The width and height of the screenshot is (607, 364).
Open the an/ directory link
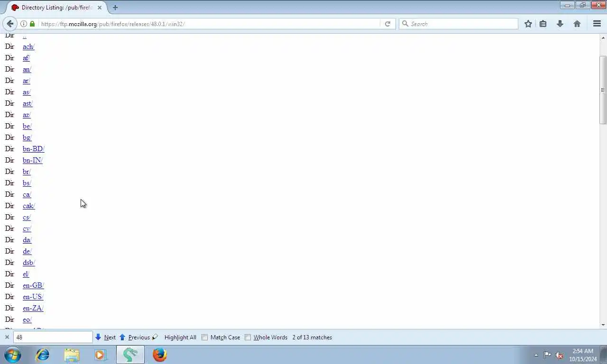[x=27, y=69]
